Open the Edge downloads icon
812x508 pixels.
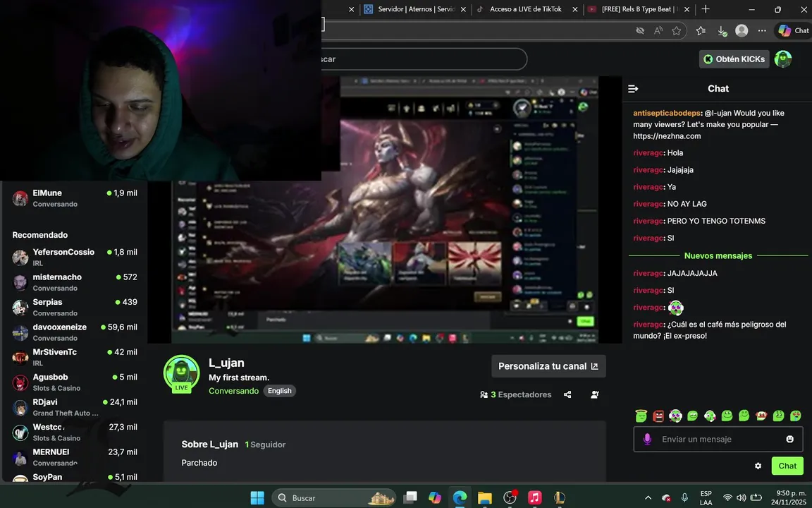pos(722,30)
